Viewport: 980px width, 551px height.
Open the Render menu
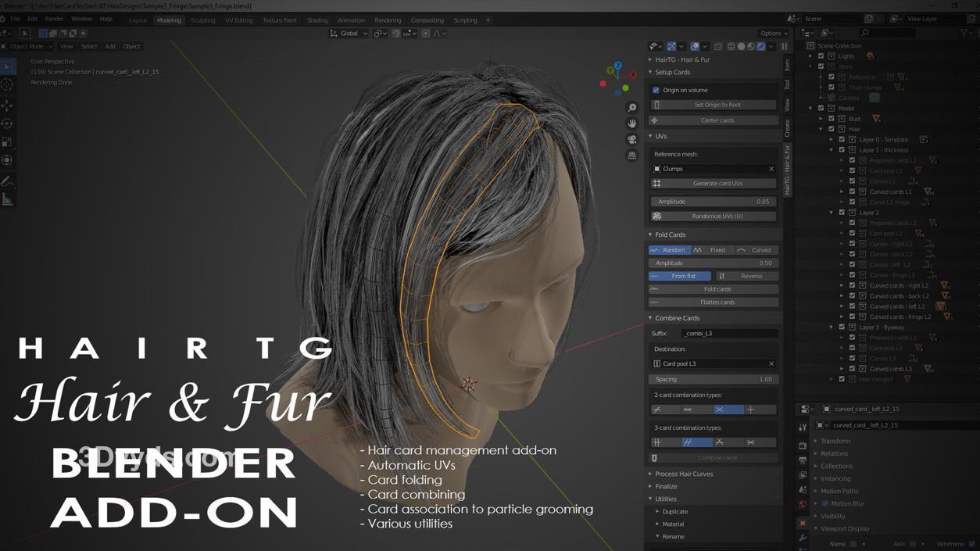54,19
